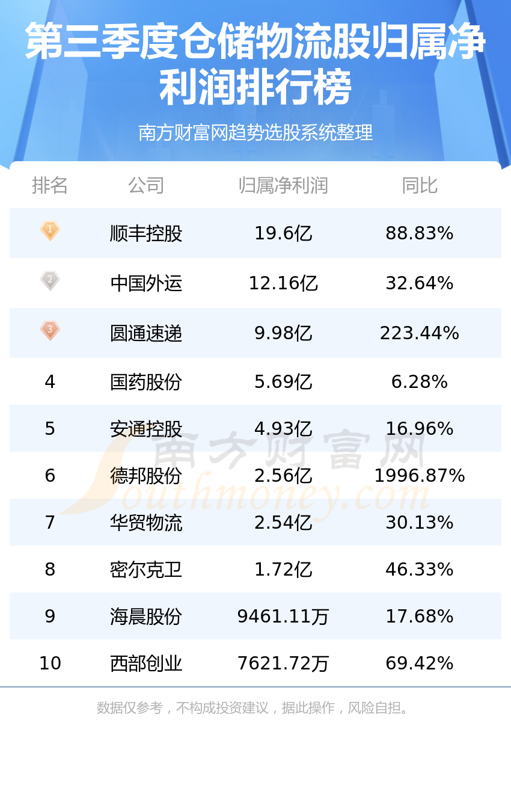Click the 密尔克卫 company name
The image size is (511, 812).
(146, 569)
